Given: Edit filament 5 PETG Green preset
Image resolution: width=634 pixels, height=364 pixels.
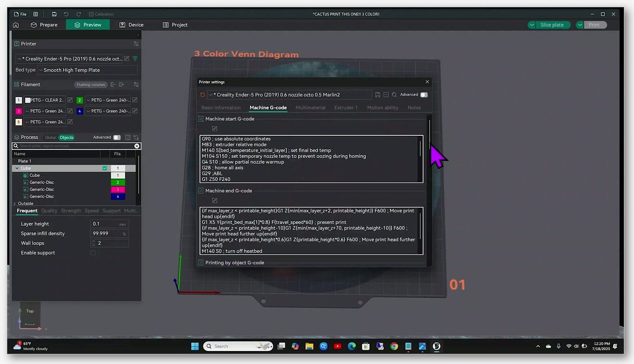Looking at the screenshot, I should 70,122.
